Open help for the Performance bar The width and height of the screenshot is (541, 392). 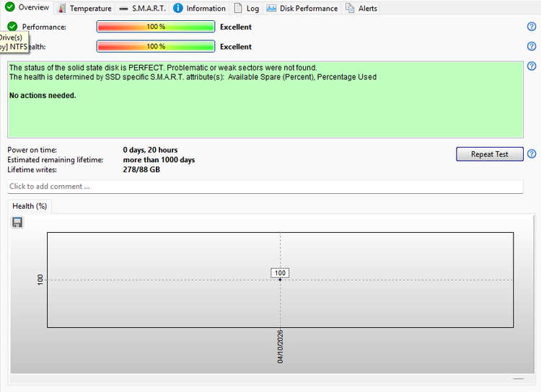pyautogui.click(x=532, y=27)
